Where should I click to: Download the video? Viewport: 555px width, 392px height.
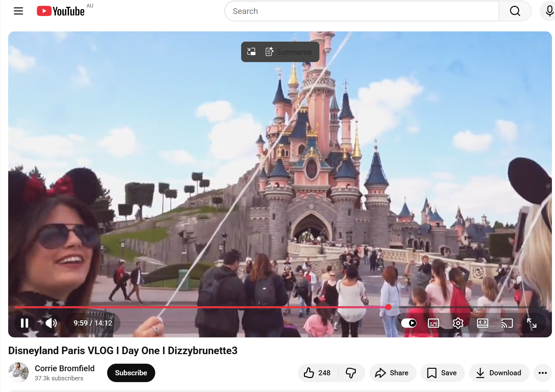499,373
